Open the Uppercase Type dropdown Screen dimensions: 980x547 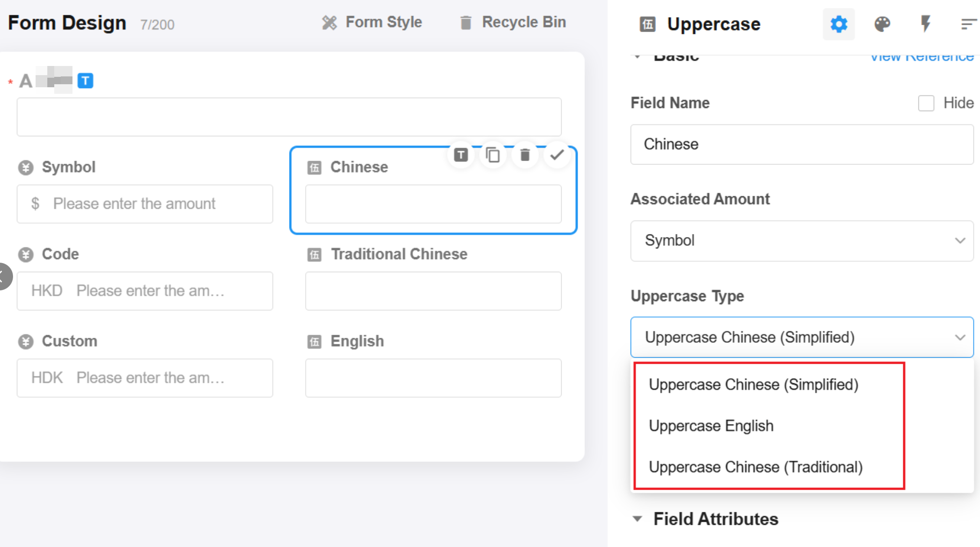[x=802, y=337]
